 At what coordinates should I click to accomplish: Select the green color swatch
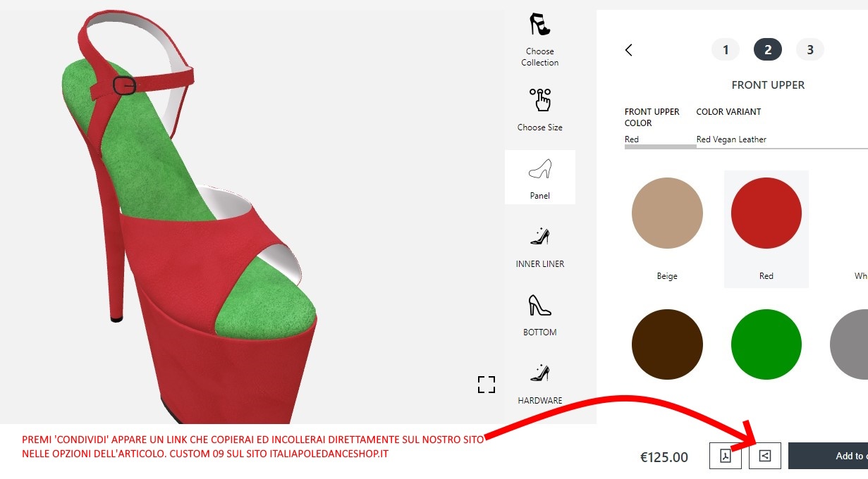(766, 344)
